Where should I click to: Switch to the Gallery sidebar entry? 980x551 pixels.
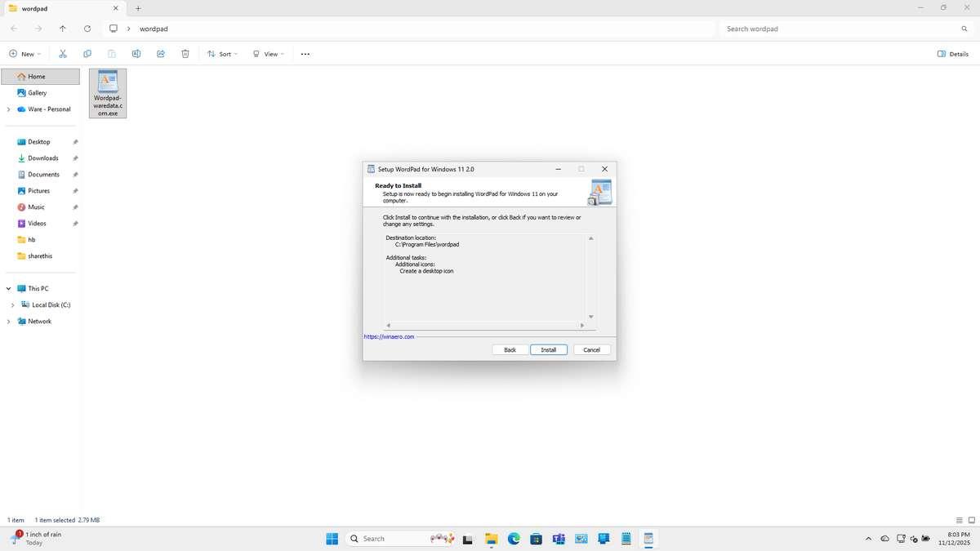click(x=38, y=92)
